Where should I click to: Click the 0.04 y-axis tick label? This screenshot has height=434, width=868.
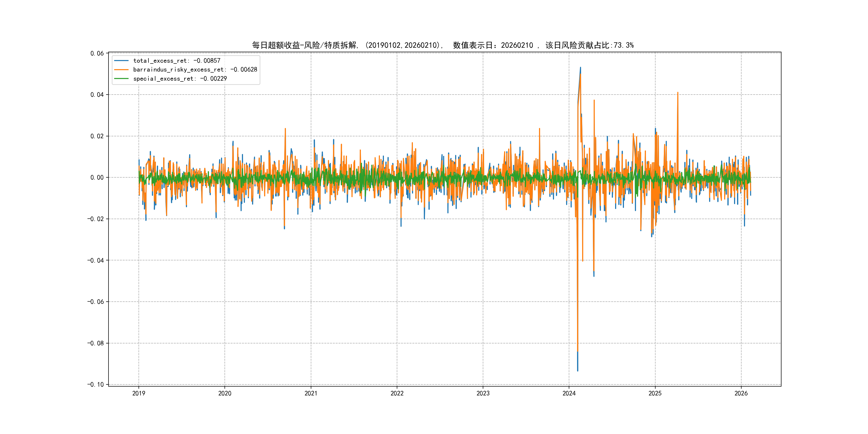97,95
